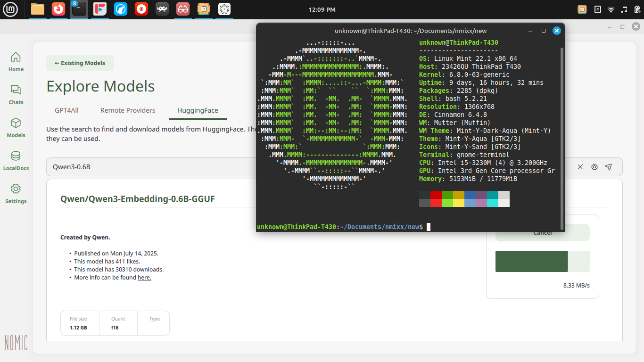Click the 'Explore Models' heading
The height and width of the screenshot is (362, 644).
click(100, 86)
